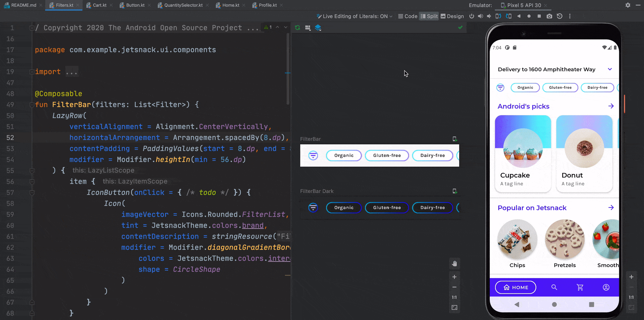The width and height of the screenshot is (644, 320).
Task: Scroll the editor line number gutter
Action: 11,164
